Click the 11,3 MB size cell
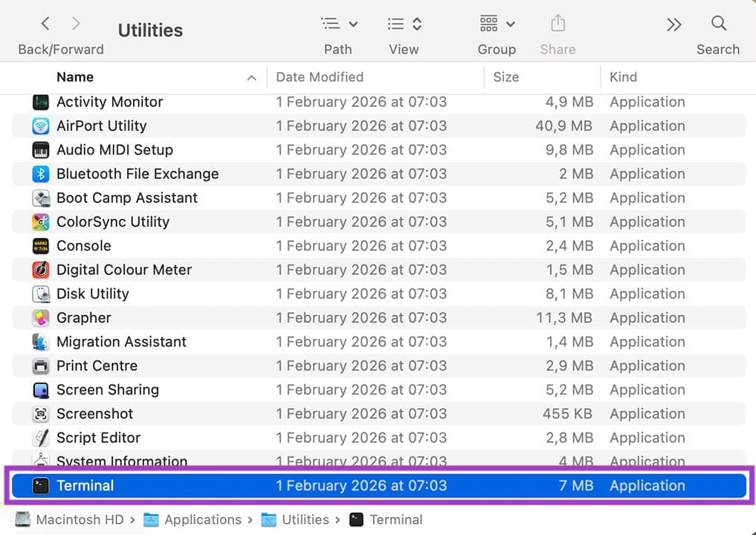The image size is (756, 535). [x=564, y=318]
